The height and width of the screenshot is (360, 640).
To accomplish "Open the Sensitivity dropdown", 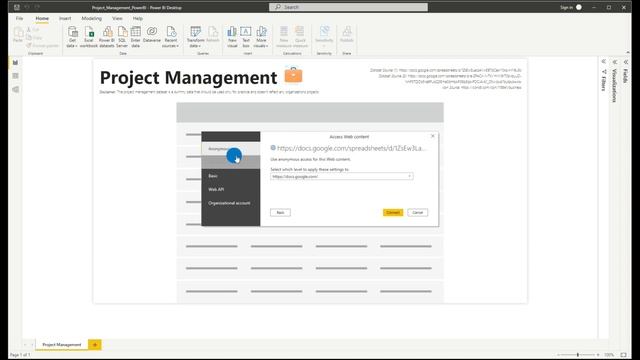I will (324, 37).
